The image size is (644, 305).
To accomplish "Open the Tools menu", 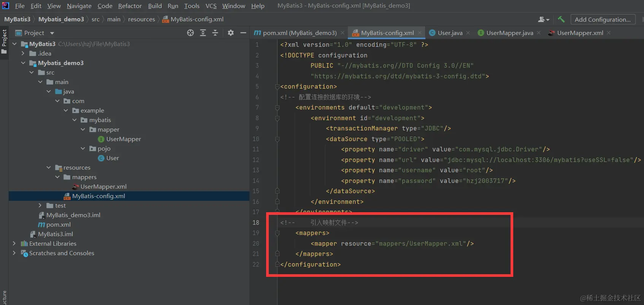I will [x=192, y=6].
